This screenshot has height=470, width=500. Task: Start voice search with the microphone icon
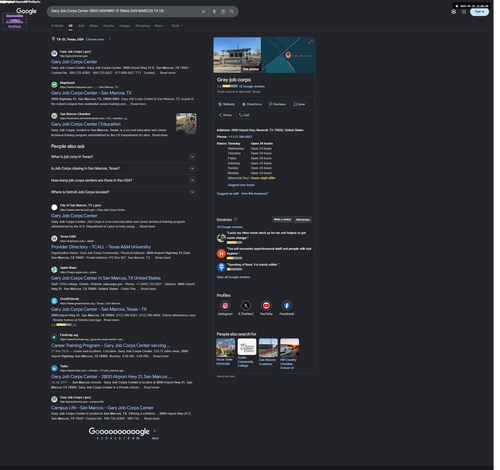tap(214, 12)
